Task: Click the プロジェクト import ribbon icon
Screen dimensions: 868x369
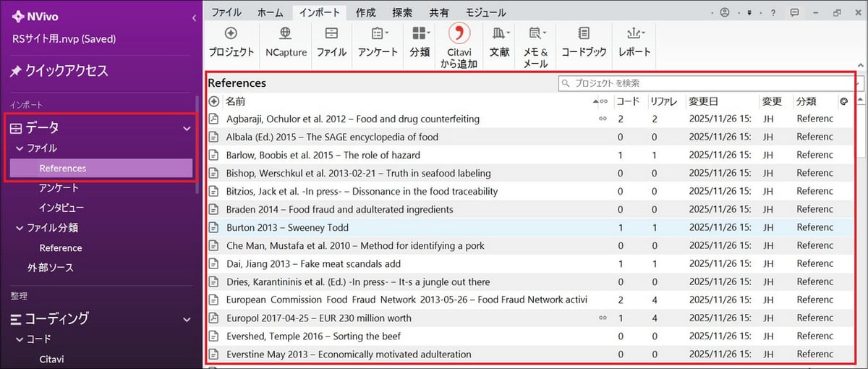Action: point(231,33)
